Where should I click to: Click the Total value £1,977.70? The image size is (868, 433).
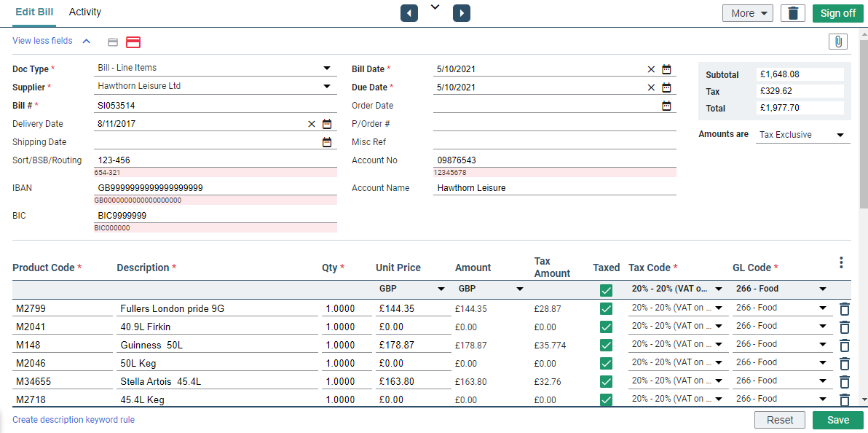point(800,108)
